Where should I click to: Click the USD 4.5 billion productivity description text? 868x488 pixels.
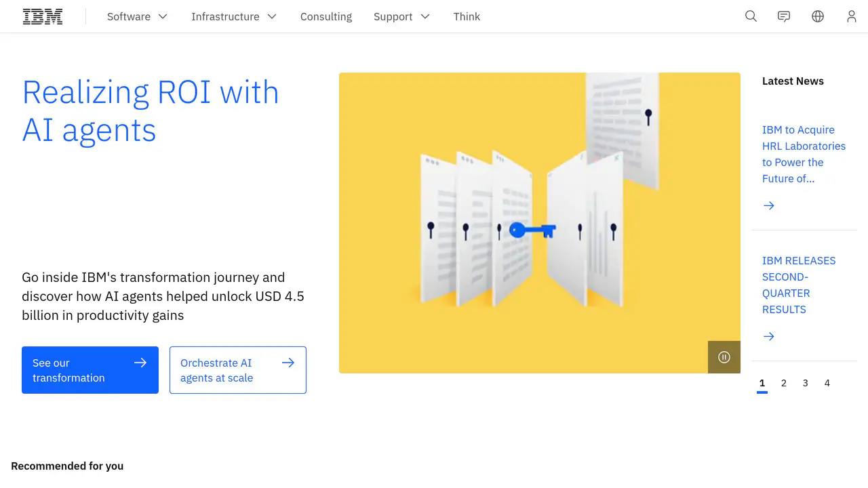tap(163, 296)
